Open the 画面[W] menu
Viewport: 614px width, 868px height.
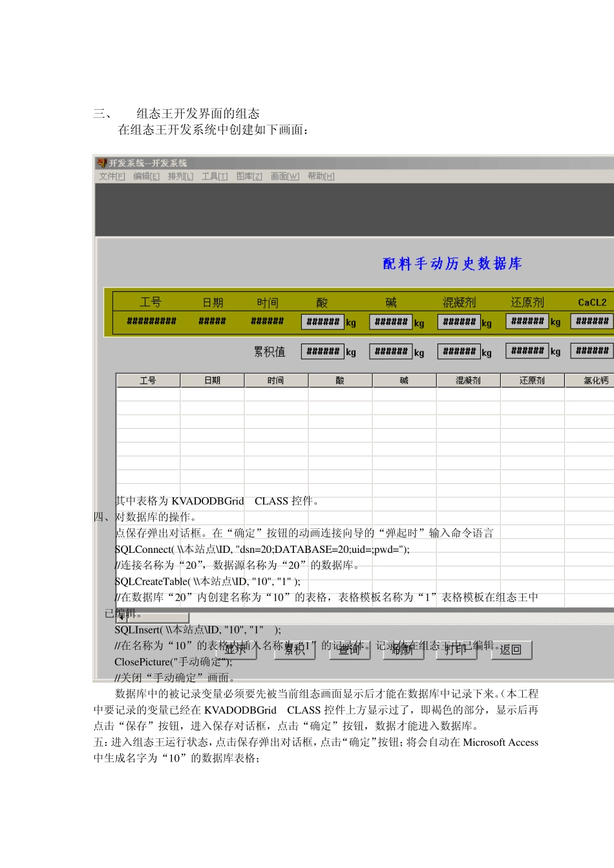tap(284, 176)
